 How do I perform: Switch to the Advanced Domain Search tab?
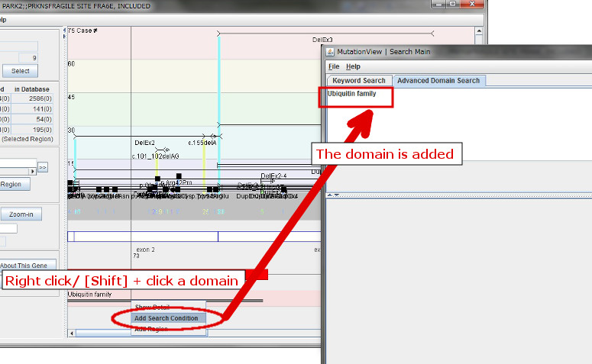tap(438, 80)
